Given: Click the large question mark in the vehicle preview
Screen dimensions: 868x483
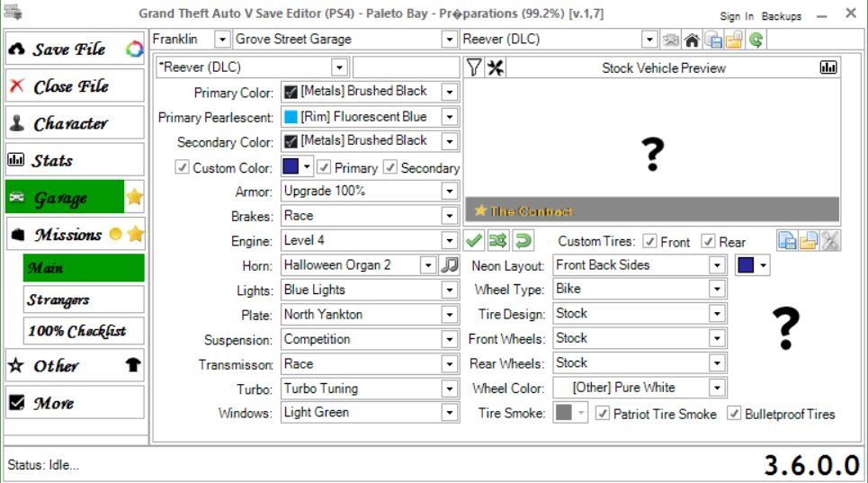Looking at the screenshot, I should click(652, 154).
